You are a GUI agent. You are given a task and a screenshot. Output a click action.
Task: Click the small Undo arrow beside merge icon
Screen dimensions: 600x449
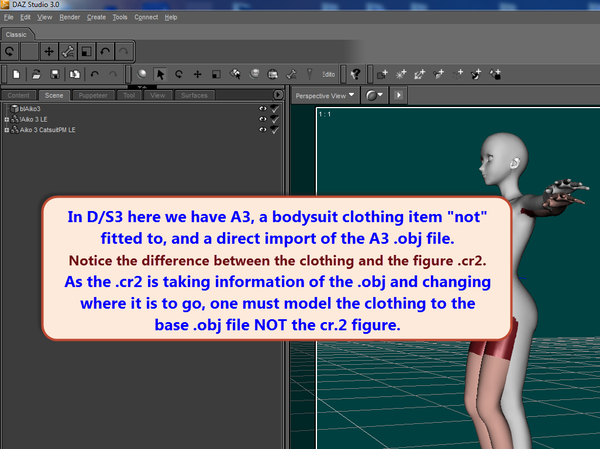click(x=95, y=74)
